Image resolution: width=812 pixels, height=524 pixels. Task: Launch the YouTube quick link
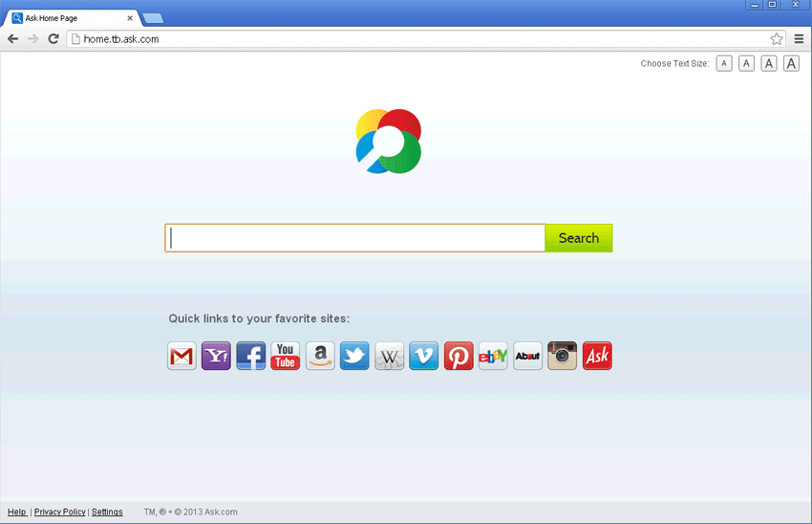pyautogui.click(x=285, y=356)
